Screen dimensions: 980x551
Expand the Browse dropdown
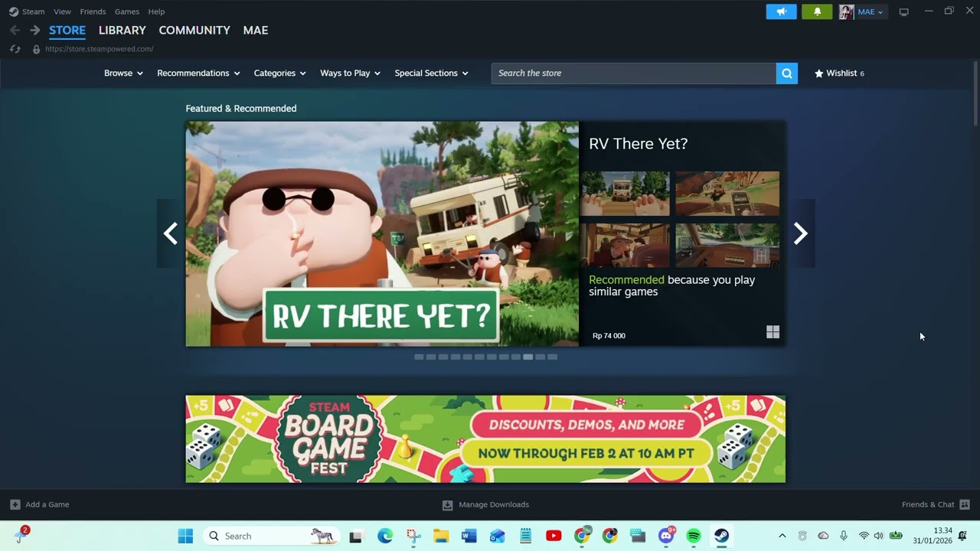[123, 73]
